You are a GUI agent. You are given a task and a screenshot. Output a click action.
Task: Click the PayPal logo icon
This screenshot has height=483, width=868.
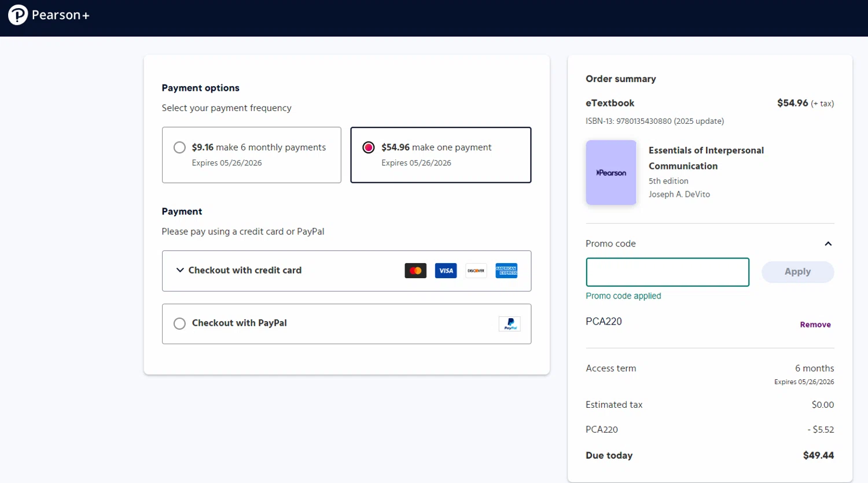tap(510, 324)
